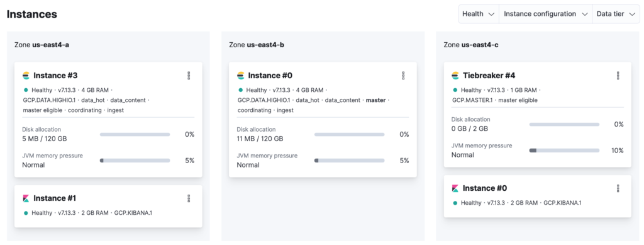
Task: Open actions menu for Elasticsearch Instance #3
Action: 189,75
